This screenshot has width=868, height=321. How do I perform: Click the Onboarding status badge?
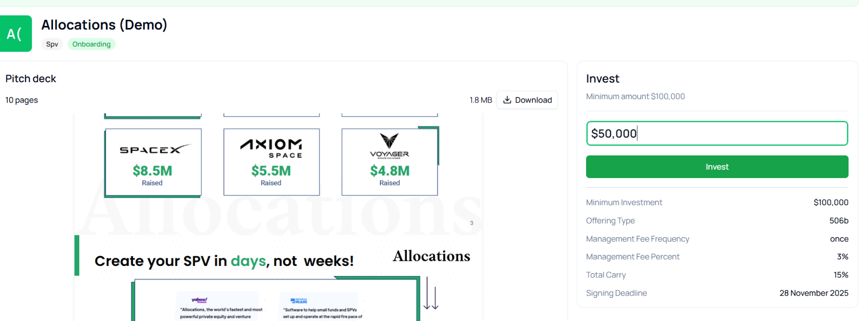[x=92, y=44]
